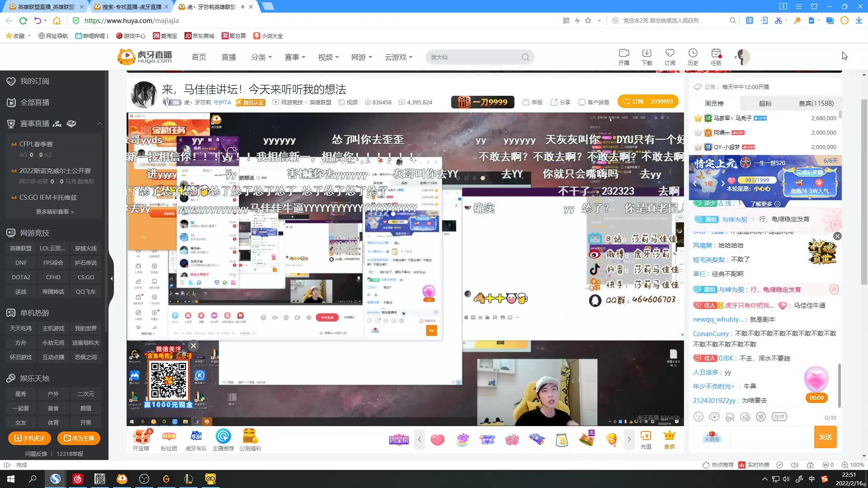Click the 成为主播 button
Image resolution: width=868 pixels, height=488 pixels.
point(79,438)
